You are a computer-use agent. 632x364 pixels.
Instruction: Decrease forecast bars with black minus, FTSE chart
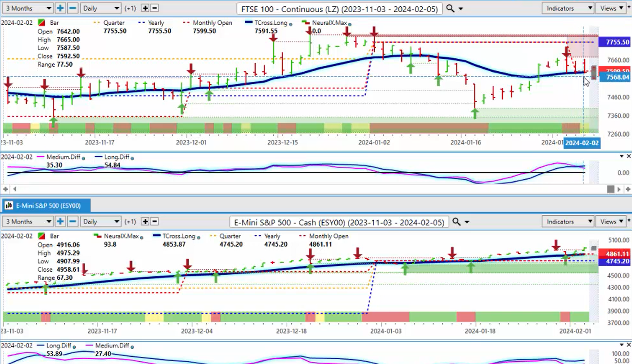tap(155, 8)
